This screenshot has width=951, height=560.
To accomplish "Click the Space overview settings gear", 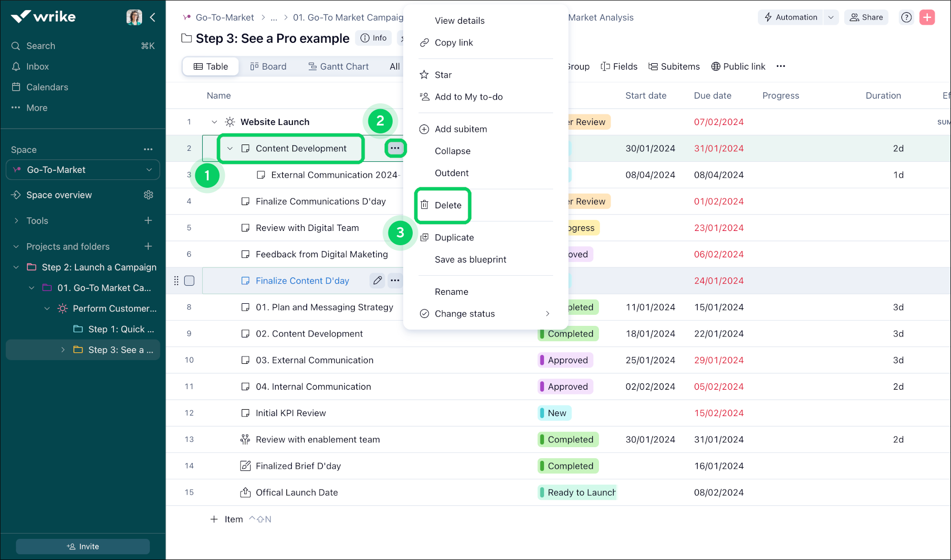I will click(x=148, y=195).
